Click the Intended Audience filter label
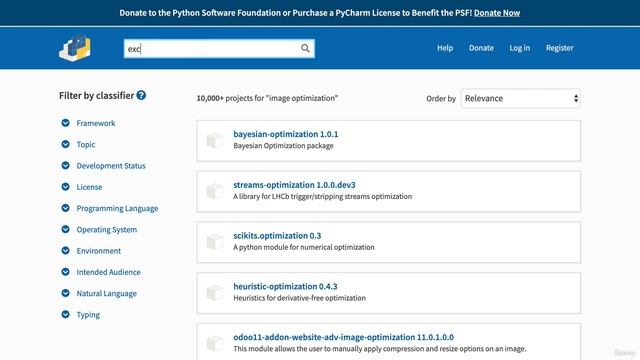This screenshot has width=640, height=360. tap(109, 272)
